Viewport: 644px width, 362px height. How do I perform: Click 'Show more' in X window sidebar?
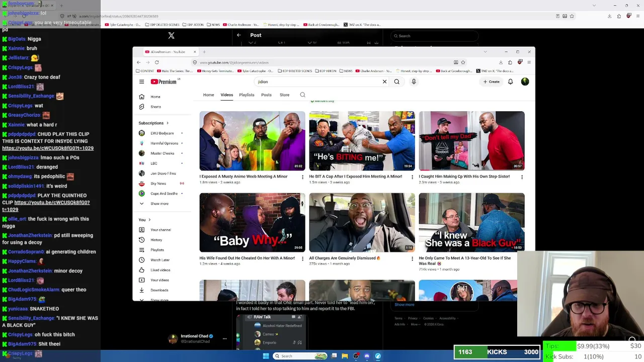(405, 305)
